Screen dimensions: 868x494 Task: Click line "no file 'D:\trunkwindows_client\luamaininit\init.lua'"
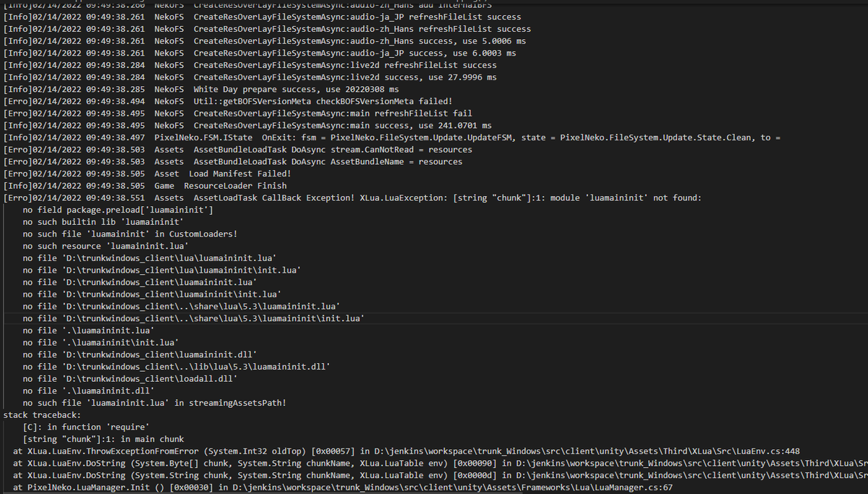[152, 294]
